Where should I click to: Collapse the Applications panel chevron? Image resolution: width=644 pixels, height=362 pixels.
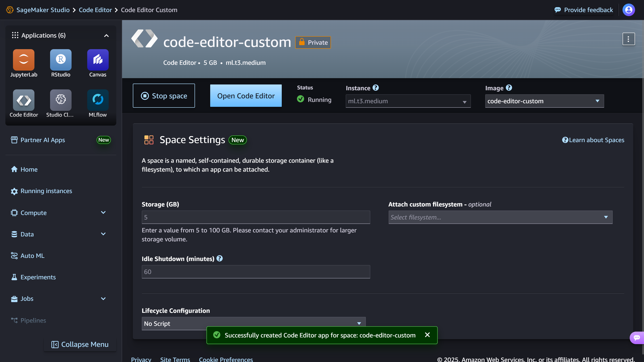coord(106,36)
